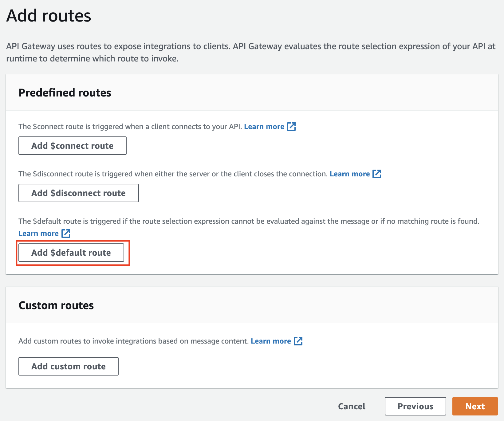Click the Predefined routes heading

pos(65,93)
